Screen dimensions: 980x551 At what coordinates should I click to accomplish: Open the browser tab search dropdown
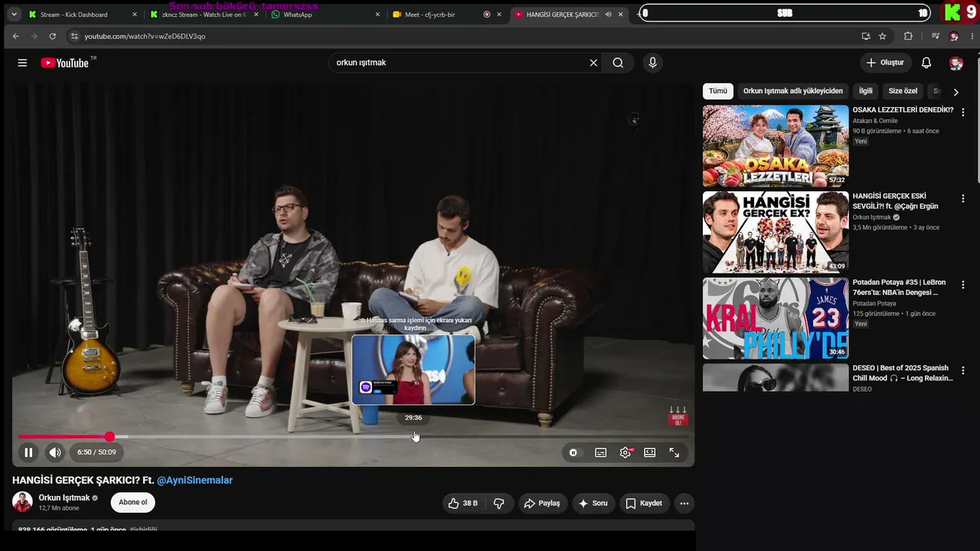[13, 15]
